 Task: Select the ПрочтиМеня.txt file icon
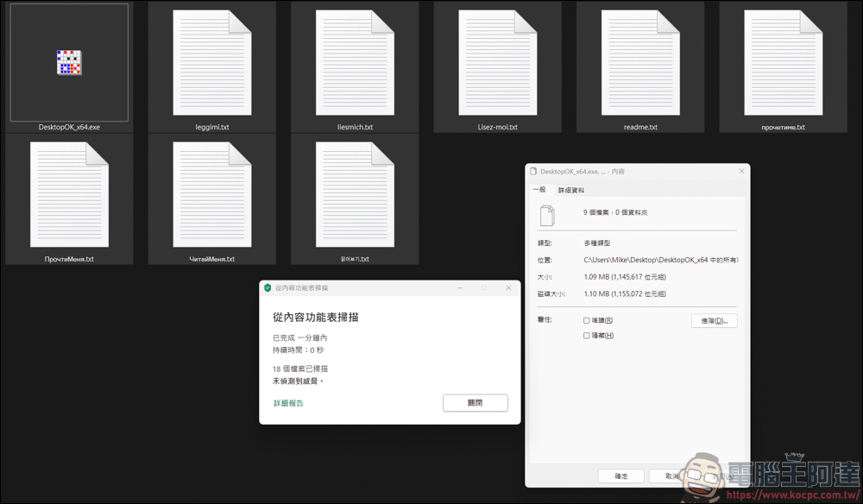click(69, 195)
